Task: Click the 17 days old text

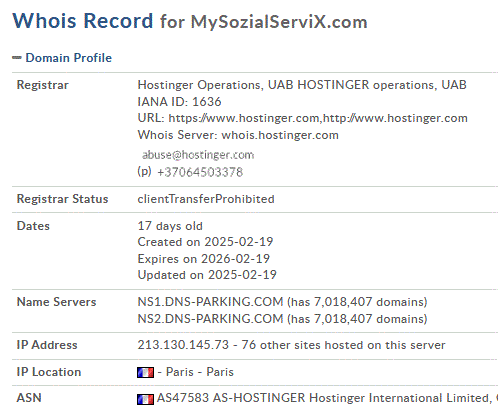Action: point(170,226)
